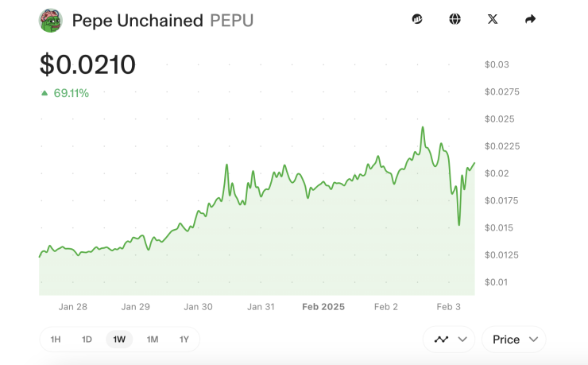
Task: Open the Price metric dropdown
Action: pos(513,340)
